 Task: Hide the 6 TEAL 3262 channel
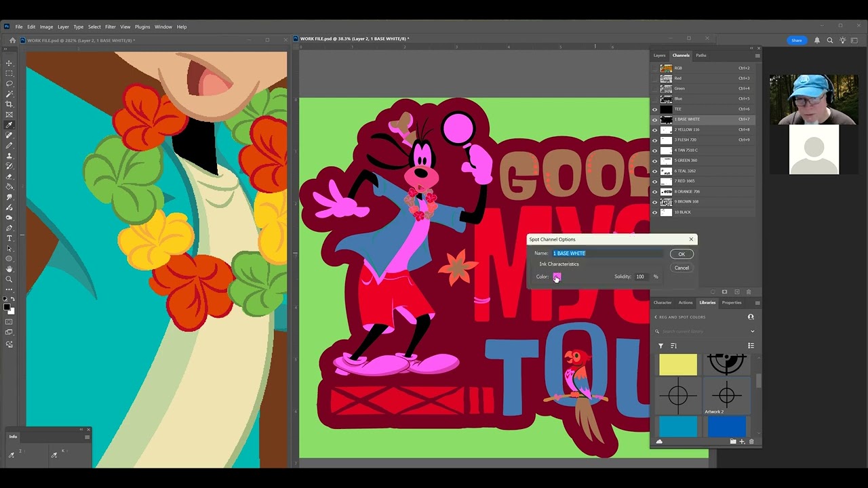pos(655,171)
